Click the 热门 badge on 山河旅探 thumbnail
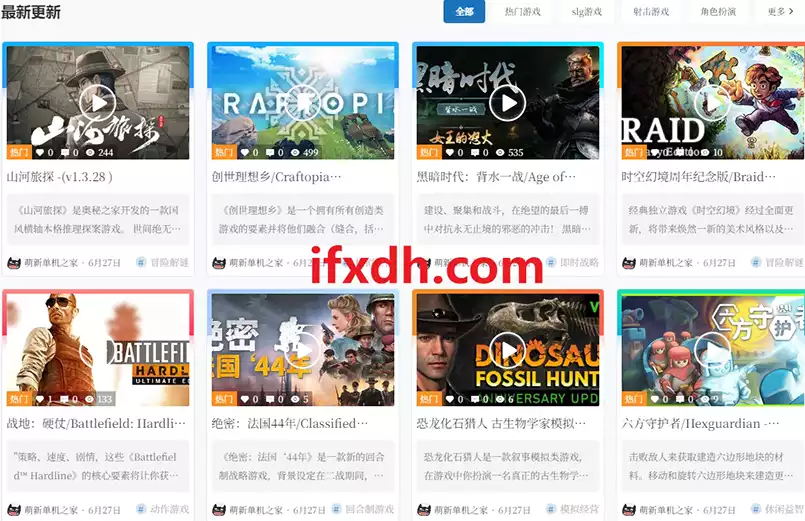The width and height of the screenshot is (805, 521). (19, 152)
